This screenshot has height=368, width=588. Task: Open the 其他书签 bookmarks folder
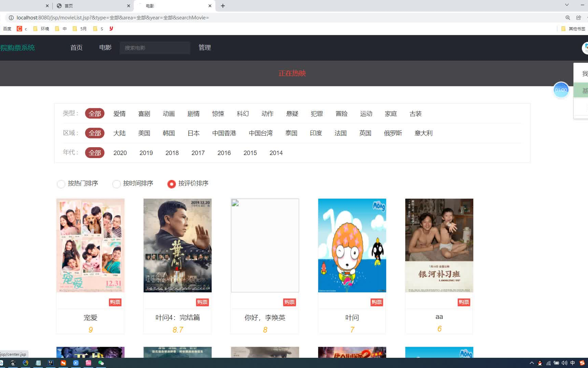click(573, 29)
